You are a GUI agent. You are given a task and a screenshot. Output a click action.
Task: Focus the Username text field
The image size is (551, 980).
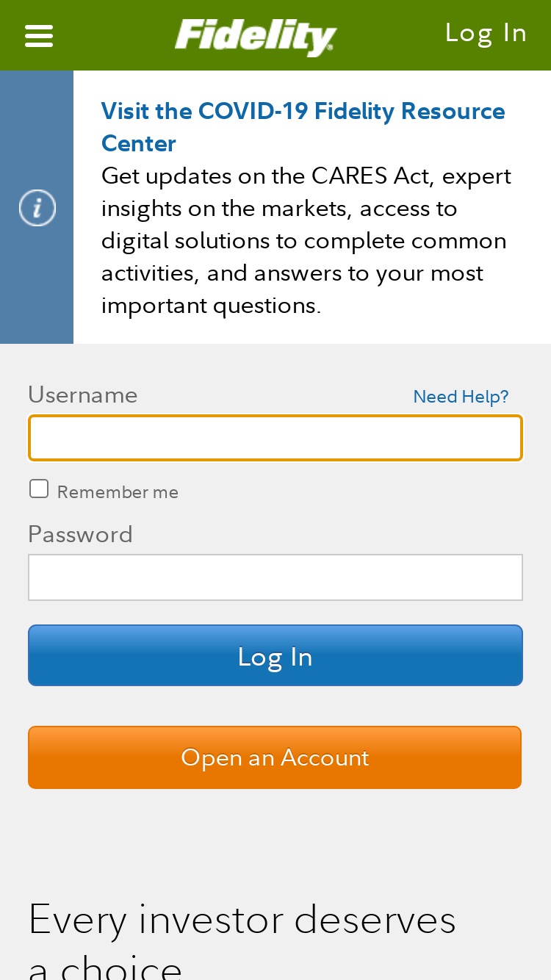pos(275,438)
